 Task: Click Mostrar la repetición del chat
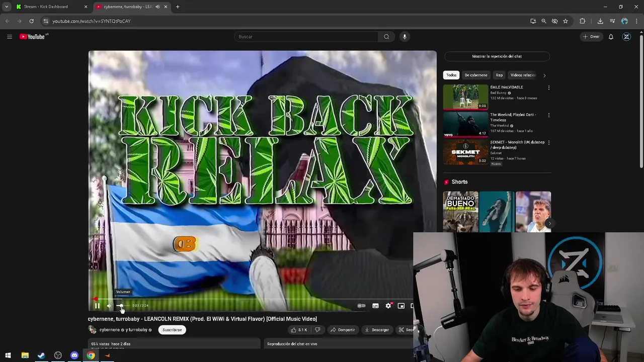(497, 56)
